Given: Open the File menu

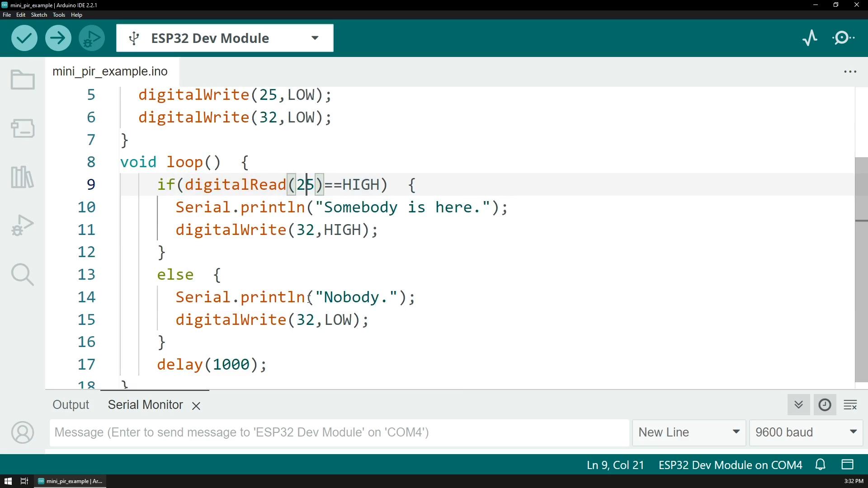Looking at the screenshot, I should point(7,14).
